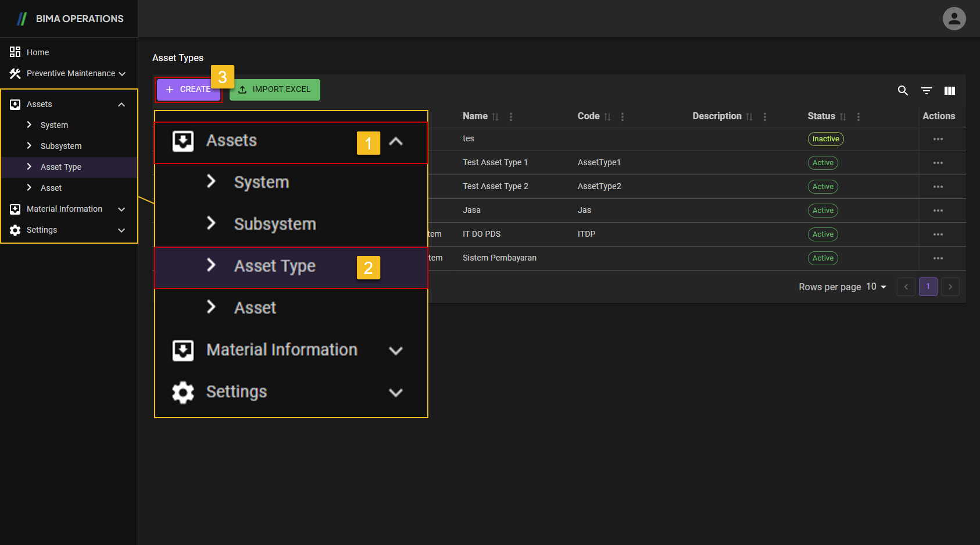980x545 pixels.
Task: Click the Name column sort arrows
Action: 495,117
